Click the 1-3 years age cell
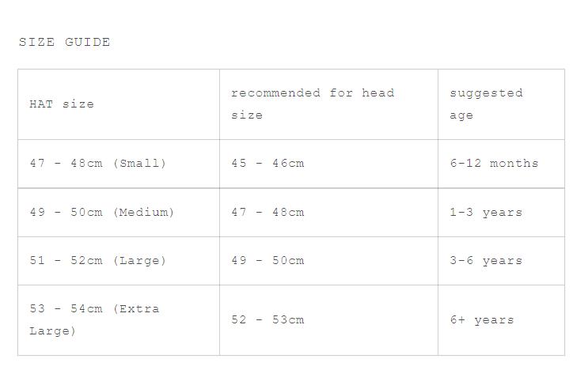This screenshot has height=370, width=588. [x=501, y=213]
